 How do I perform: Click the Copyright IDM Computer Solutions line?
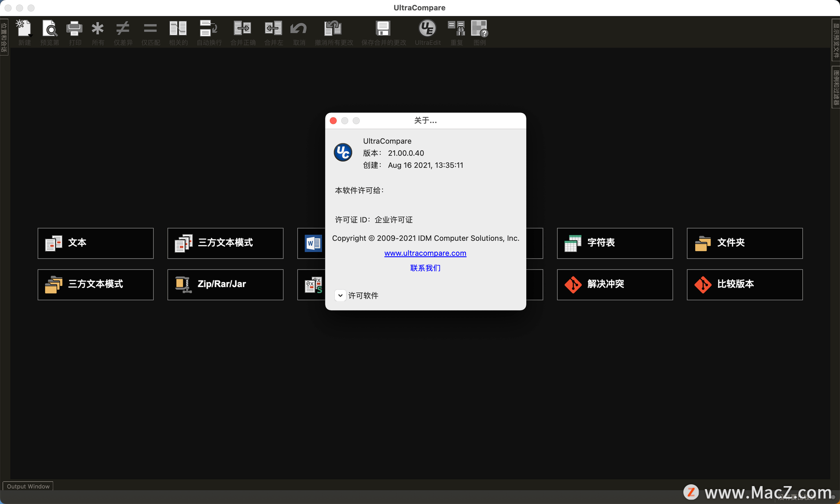click(x=426, y=238)
